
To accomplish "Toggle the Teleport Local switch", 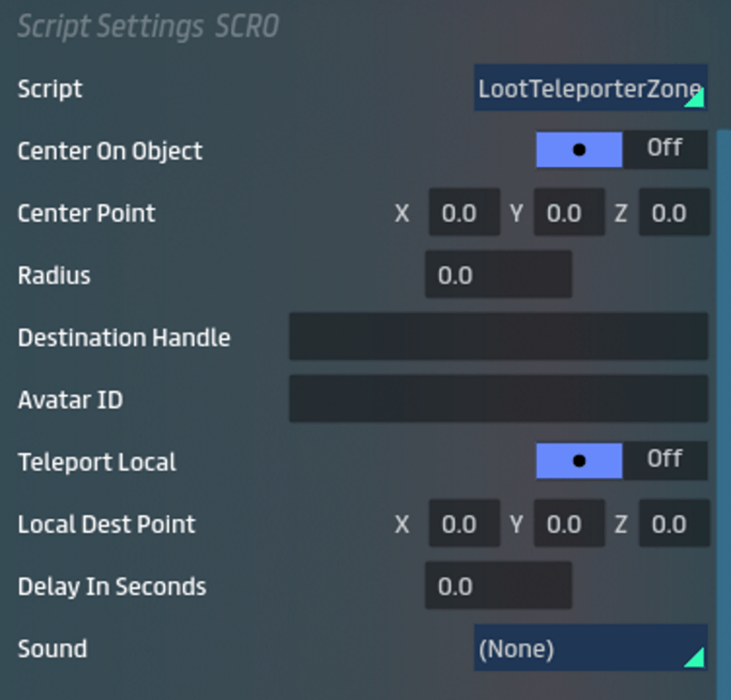I will pos(621,461).
